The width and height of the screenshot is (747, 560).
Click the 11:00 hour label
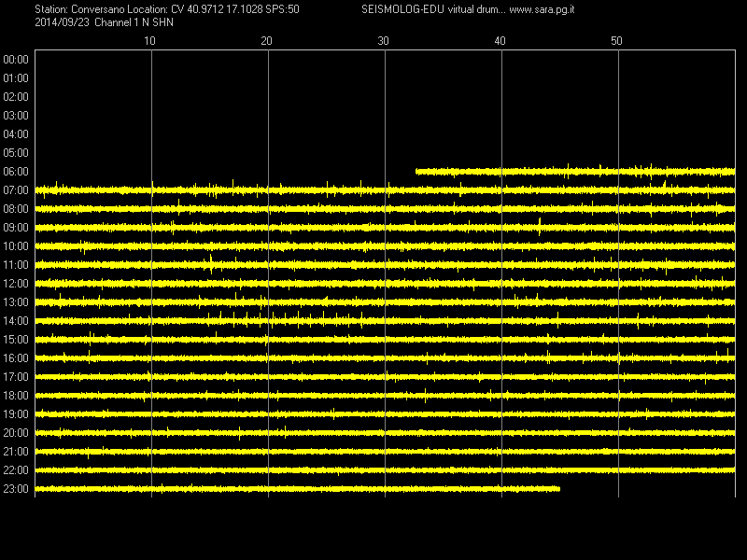tap(16, 265)
